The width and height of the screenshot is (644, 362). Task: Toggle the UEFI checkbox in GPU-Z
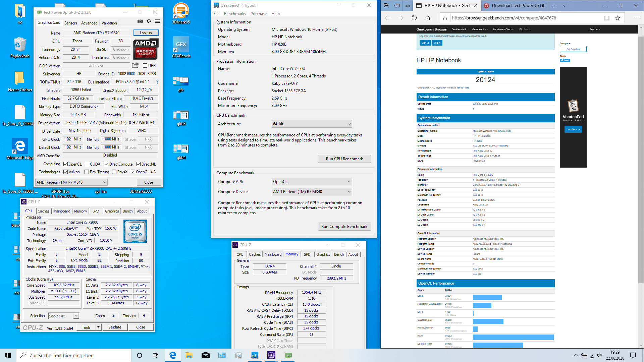(145, 66)
